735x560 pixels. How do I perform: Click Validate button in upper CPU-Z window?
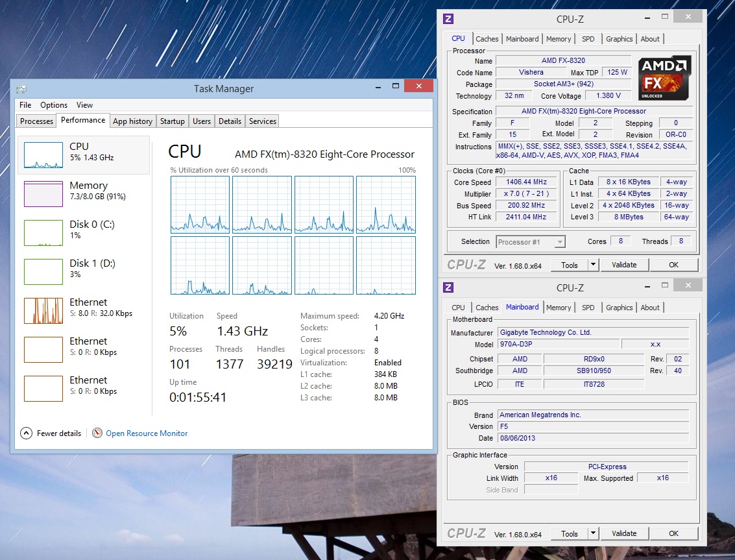pyautogui.click(x=624, y=265)
